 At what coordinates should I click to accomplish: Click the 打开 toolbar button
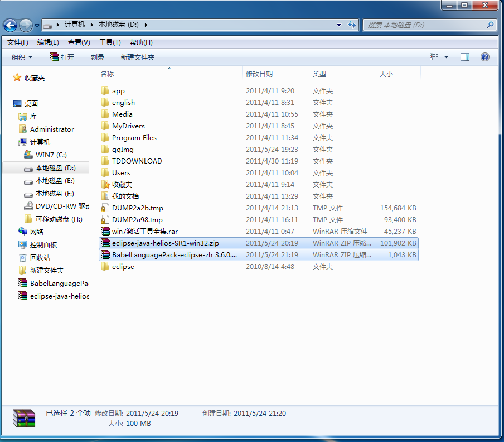click(x=62, y=57)
